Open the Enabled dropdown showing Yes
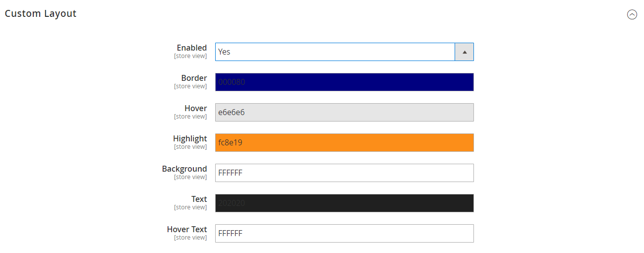 pyautogui.click(x=344, y=52)
